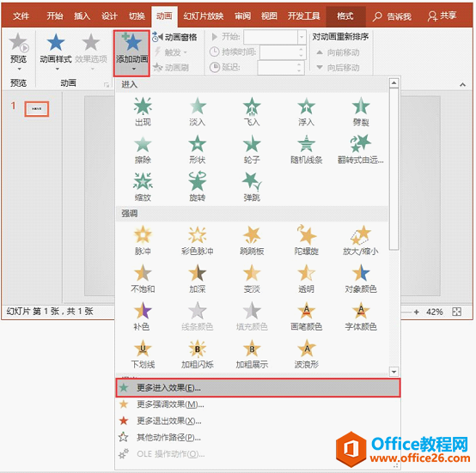The height and width of the screenshot is (473, 476).
Task: Choose the 下划线 emphasis effect
Action: coord(143,354)
